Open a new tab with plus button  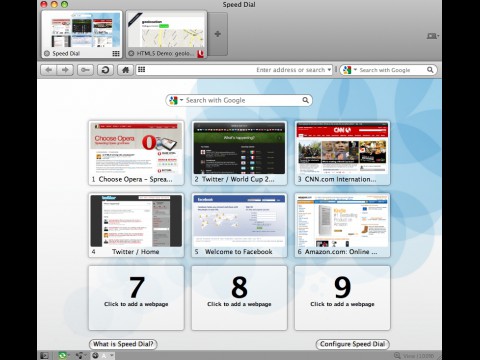[218, 34]
